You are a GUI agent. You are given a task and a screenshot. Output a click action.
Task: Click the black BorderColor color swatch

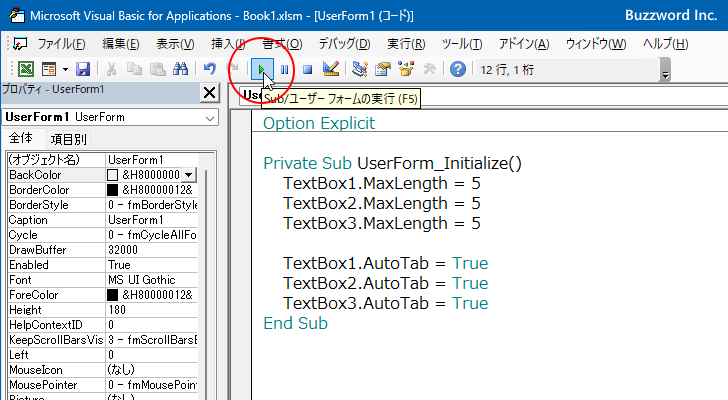112,190
